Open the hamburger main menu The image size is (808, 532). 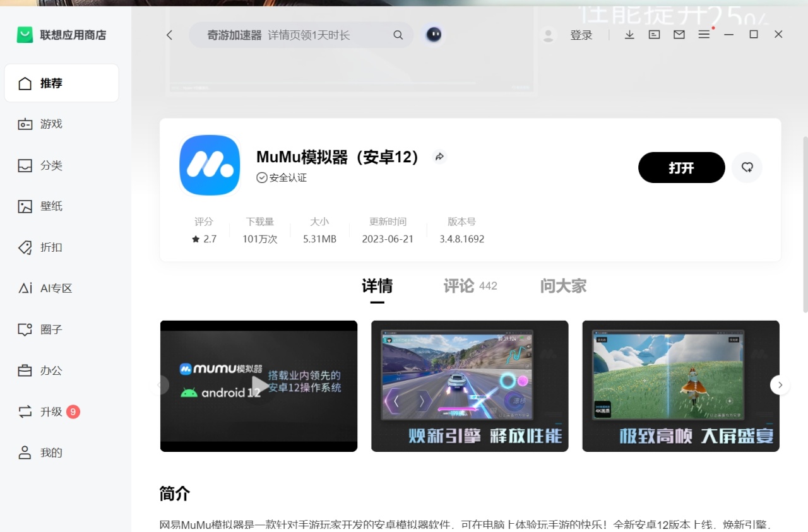[704, 35]
